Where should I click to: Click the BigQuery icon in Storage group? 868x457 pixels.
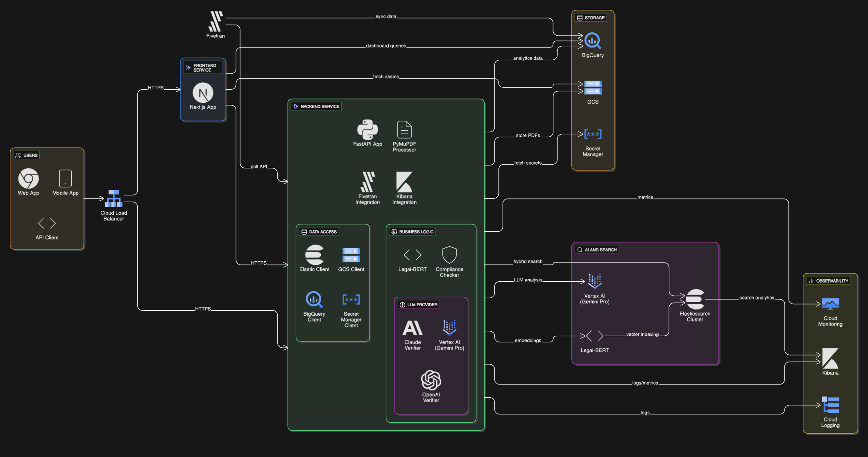click(x=592, y=41)
